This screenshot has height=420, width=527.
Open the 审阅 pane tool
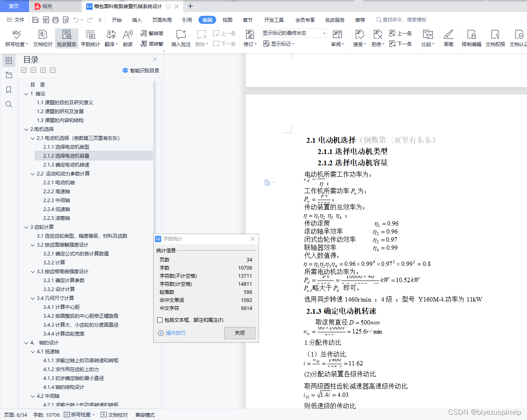337,38
